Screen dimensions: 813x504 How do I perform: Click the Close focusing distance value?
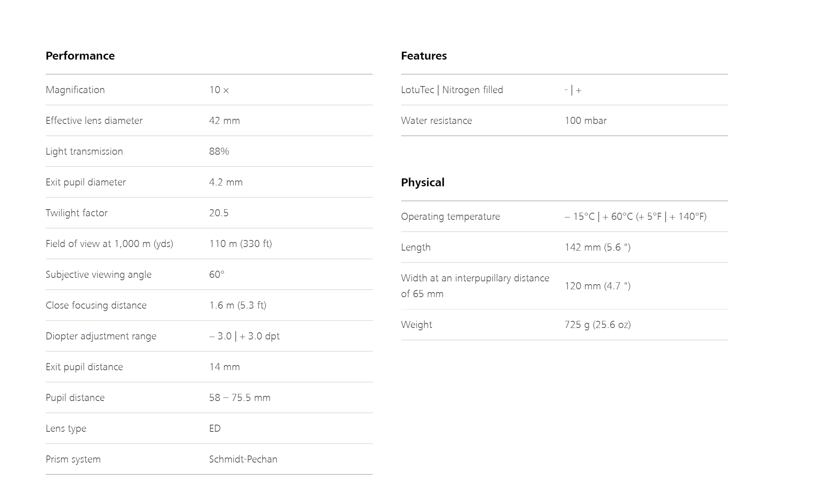coord(238,305)
